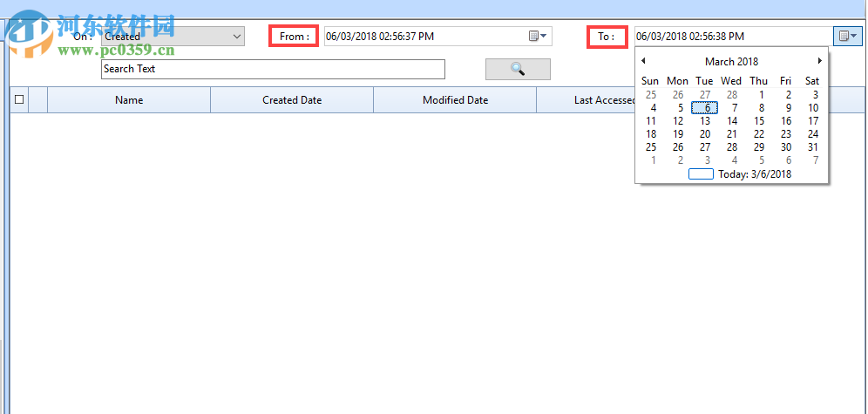The image size is (868, 414).
Task: Choose March 16 in the calendar
Action: 786,120
